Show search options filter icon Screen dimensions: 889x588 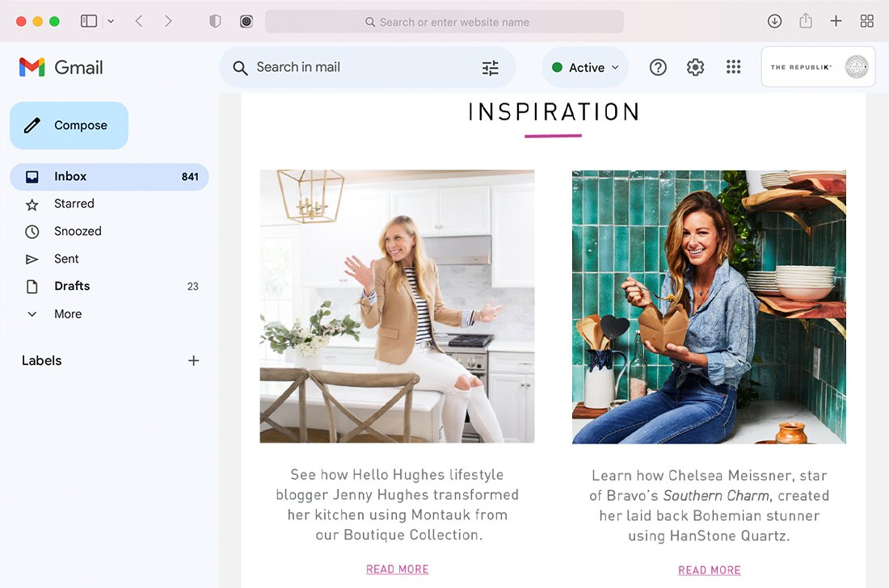click(x=491, y=68)
